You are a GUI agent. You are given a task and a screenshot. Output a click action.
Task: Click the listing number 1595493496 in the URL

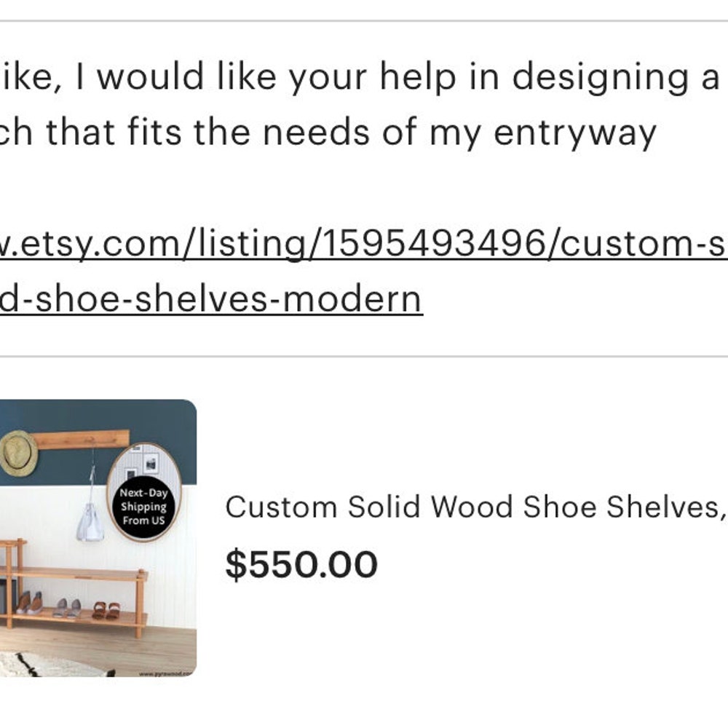pos(432,245)
